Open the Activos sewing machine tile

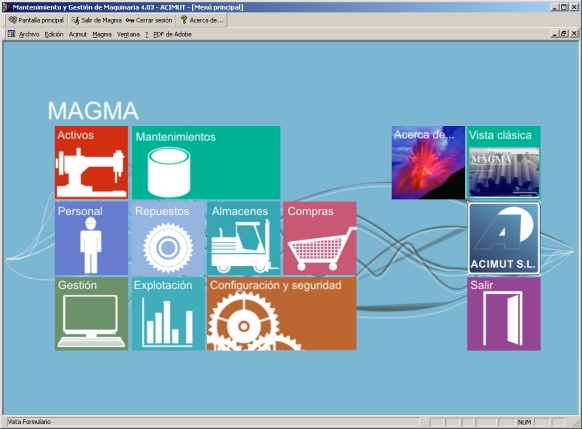(x=91, y=163)
